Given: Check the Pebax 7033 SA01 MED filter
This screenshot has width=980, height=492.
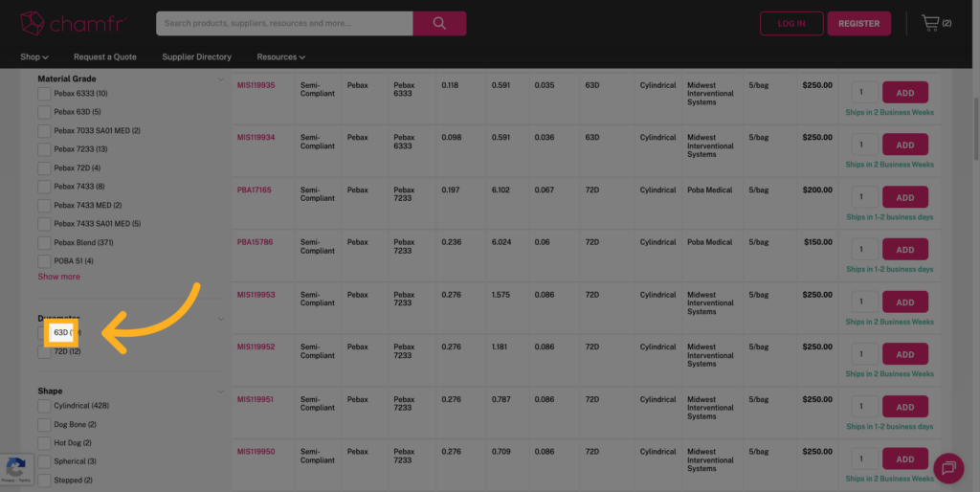Looking at the screenshot, I should click(x=44, y=131).
